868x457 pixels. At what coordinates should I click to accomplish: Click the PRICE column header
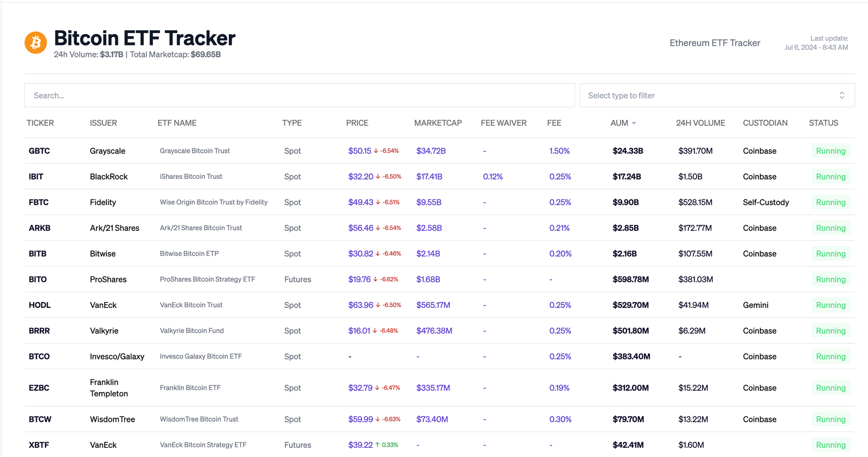point(357,123)
